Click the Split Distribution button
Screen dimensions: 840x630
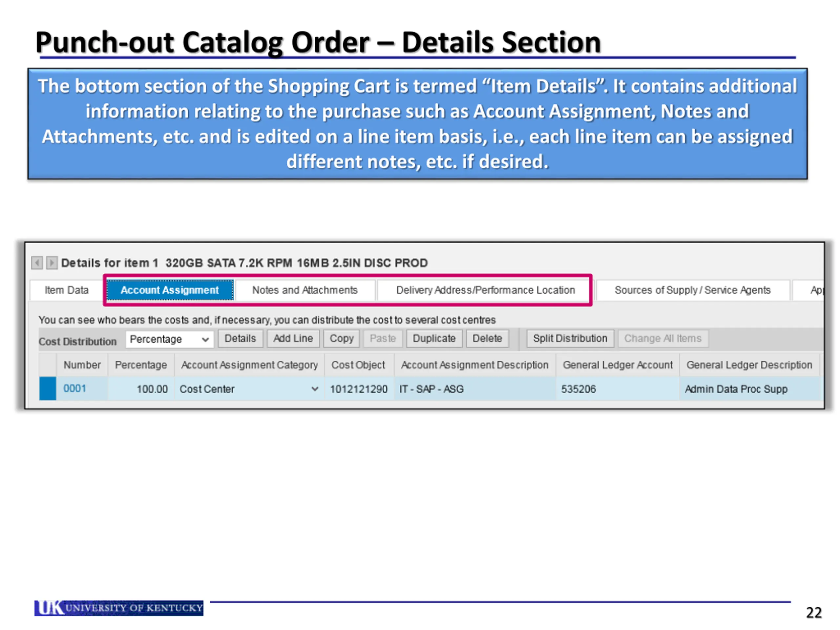570,338
